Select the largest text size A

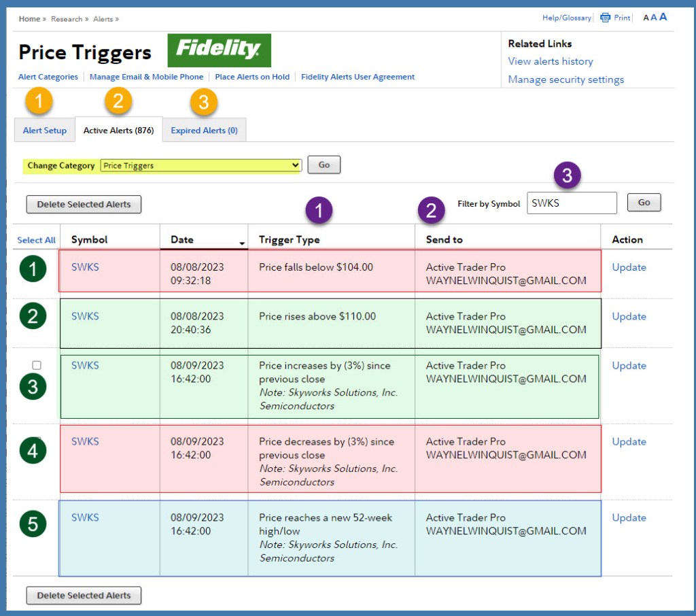click(x=663, y=17)
